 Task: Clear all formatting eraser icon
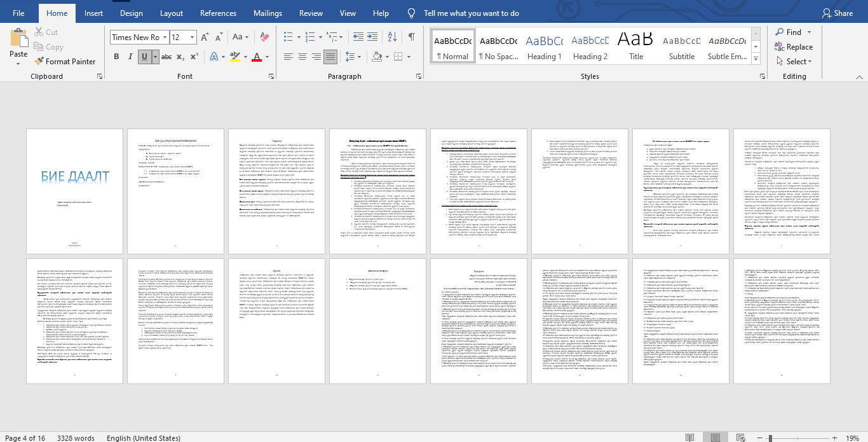266,38
